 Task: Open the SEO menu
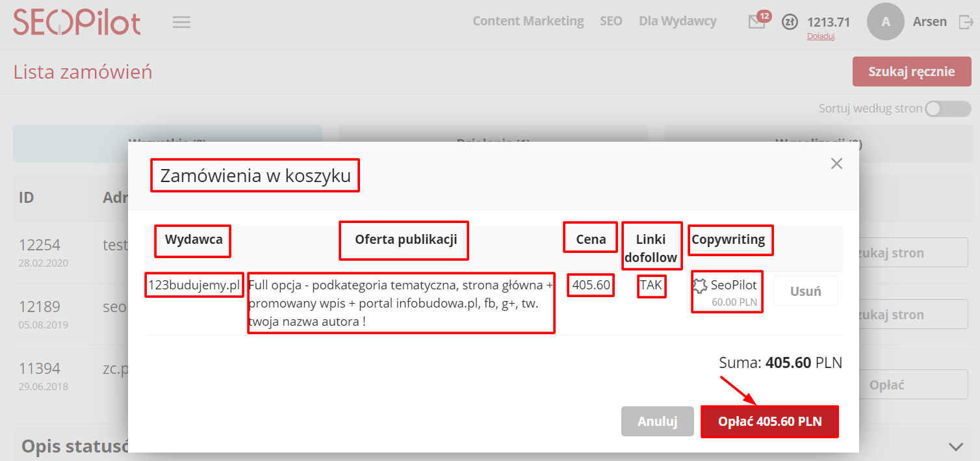[611, 21]
